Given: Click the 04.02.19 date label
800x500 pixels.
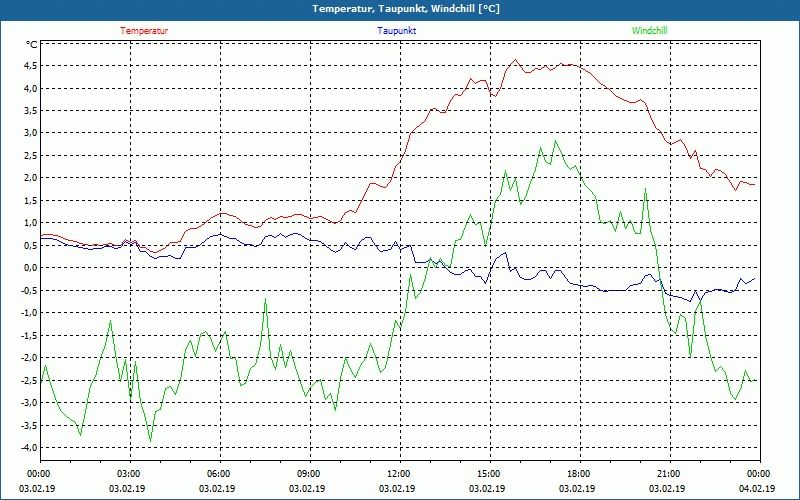Looking at the screenshot, I should coord(757,489).
